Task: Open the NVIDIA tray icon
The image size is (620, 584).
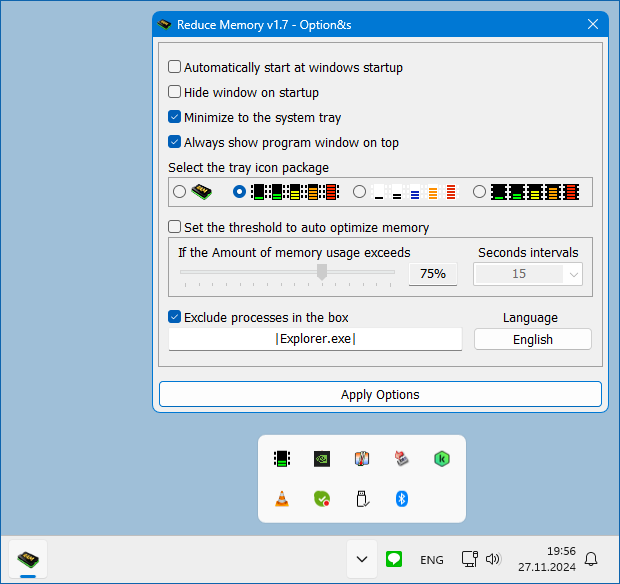Action: 322,459
